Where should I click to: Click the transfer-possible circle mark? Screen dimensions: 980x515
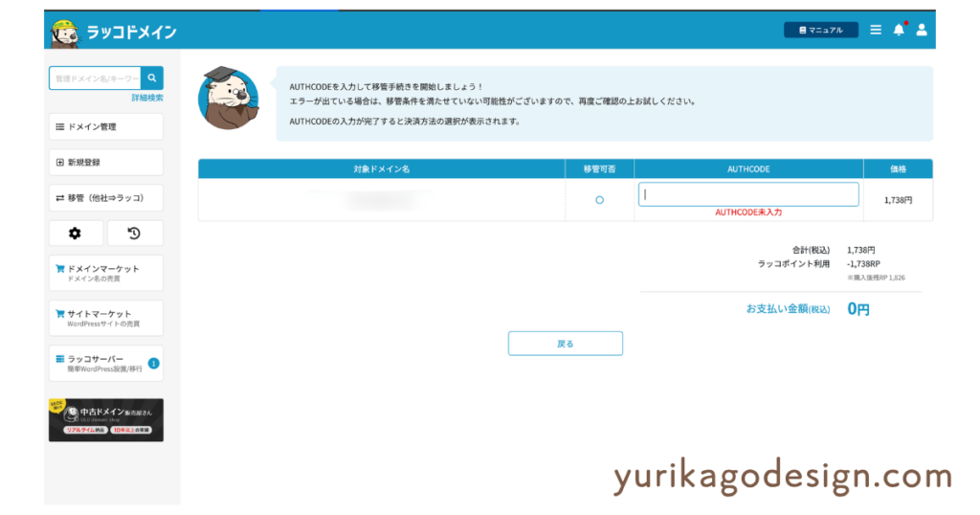pyautogui.click(x=599, y=200)
